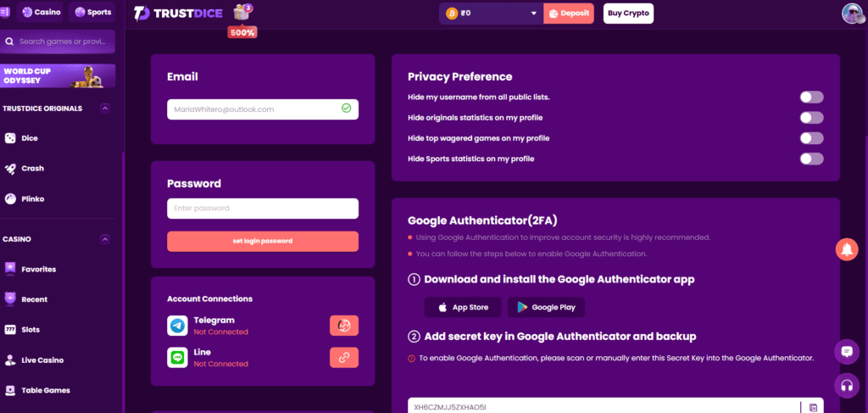Toggle Hide originals statistics on my profile
The image size is (868, 413).
811,118
